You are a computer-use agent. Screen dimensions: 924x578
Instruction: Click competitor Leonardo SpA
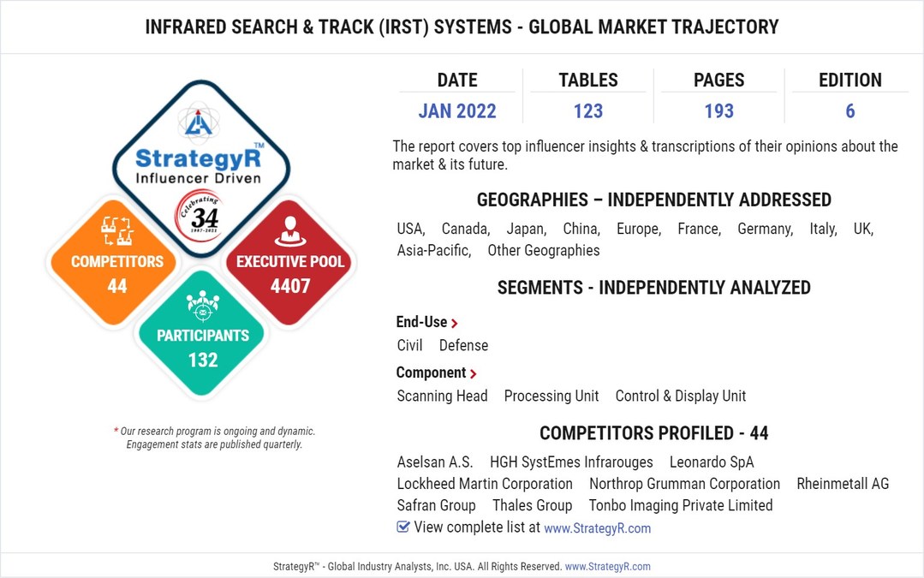(712, 462)
